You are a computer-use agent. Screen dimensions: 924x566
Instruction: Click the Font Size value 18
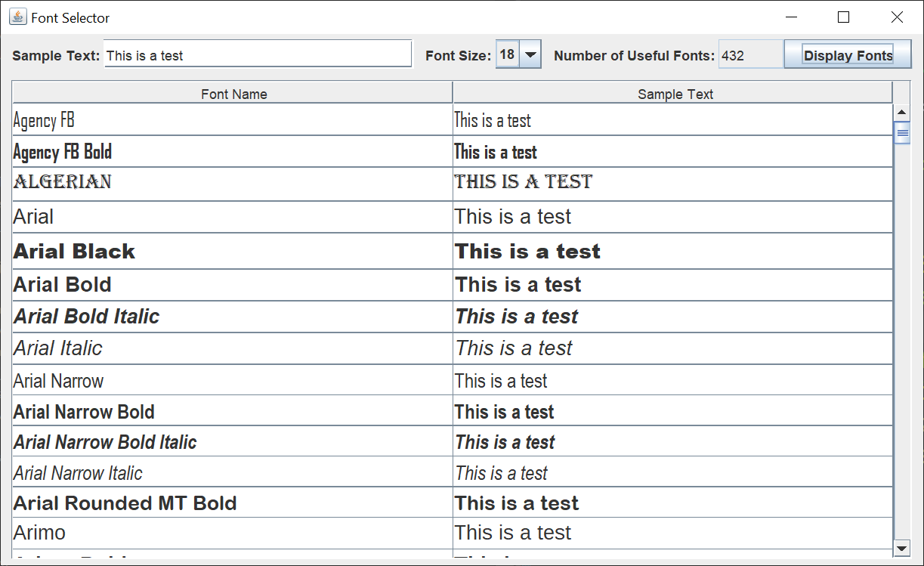click(x=507, y=55)
